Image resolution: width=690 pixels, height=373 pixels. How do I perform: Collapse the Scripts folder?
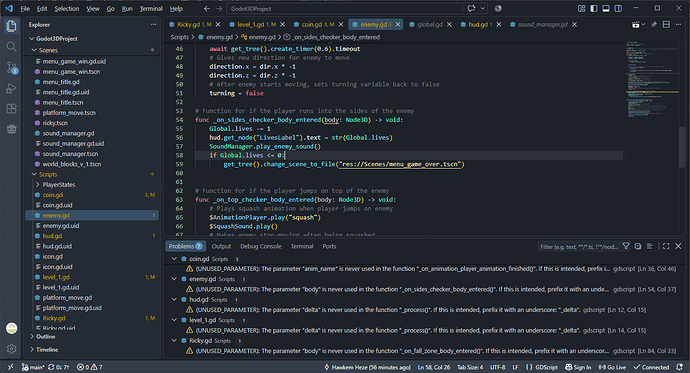pos(34,174)
